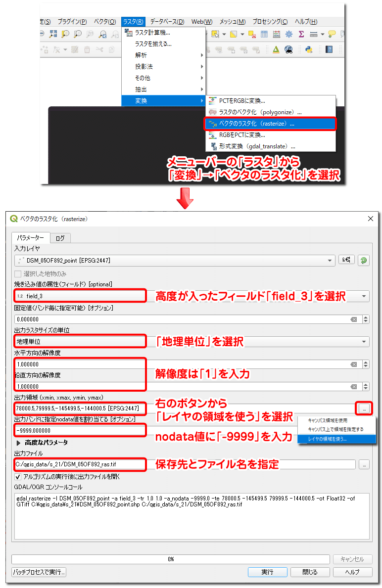Open the 入力レイヤ DSM_05OF892_point dropdown
The height and width of the screenshot is (588, 382).
[x=175, y=260]
